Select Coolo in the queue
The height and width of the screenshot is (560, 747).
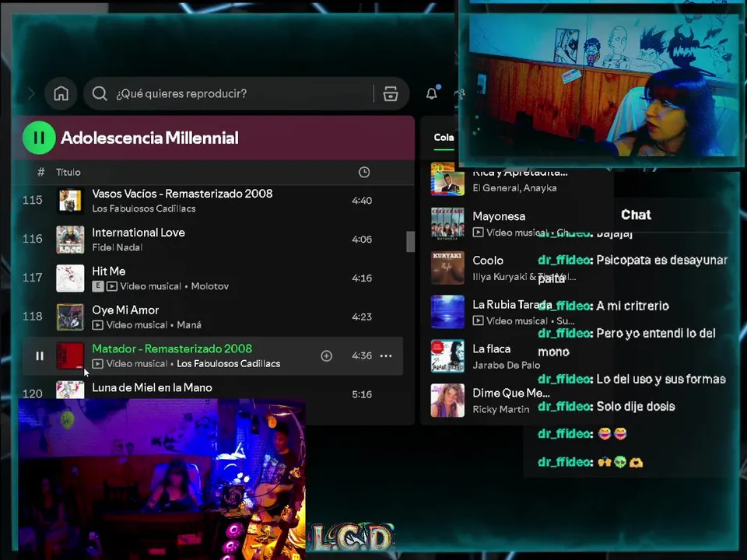click(x=488, y=261)
